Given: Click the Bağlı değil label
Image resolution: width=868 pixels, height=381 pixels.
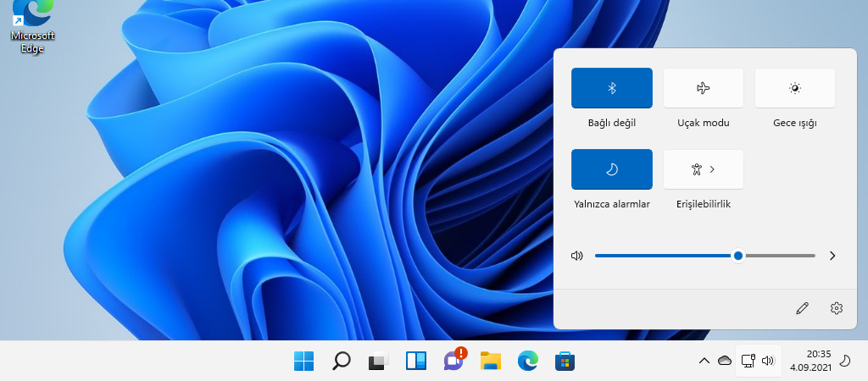Looking at the screenshot, I should 612,124.
